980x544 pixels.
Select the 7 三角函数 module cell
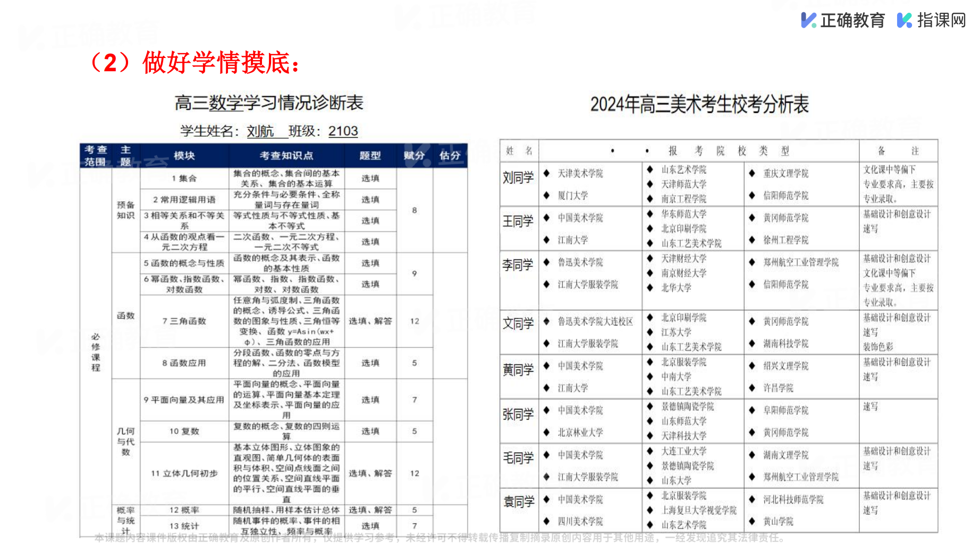click(184, 321)
